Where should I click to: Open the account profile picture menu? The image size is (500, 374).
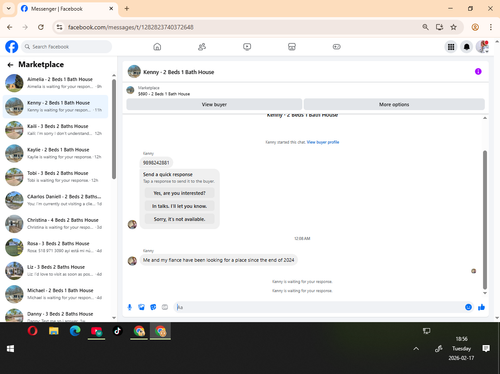pos(482,47)
